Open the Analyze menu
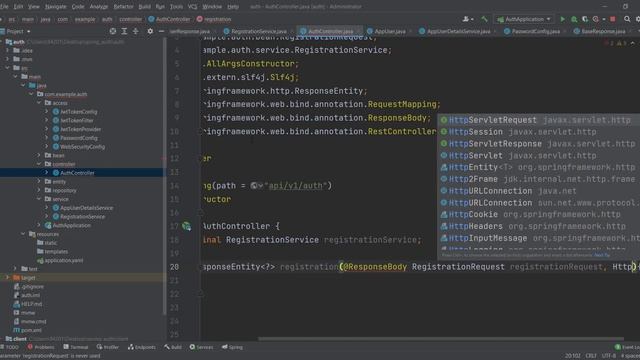640x360 pixels. click(x=99, y=7)
